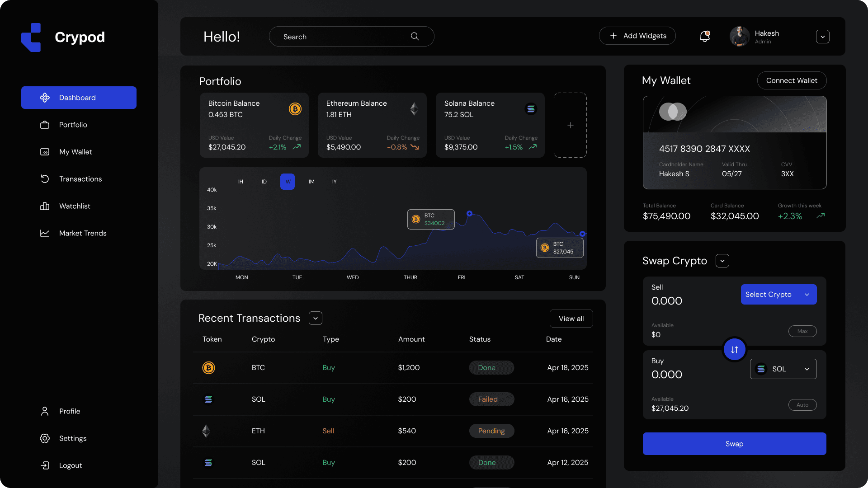This screenshot has height=488, width=868.
Task: Click the notification bell icon
Action: [x=704, y=37]
